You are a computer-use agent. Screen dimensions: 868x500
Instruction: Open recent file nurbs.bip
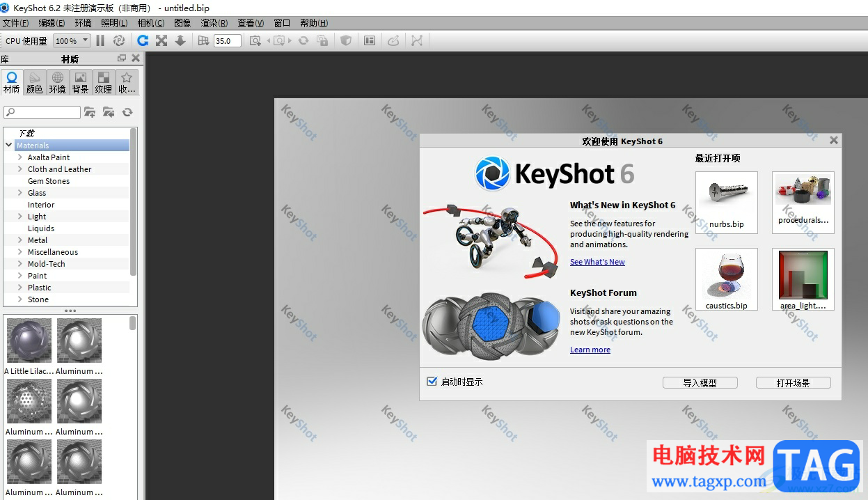coord(727,203)
